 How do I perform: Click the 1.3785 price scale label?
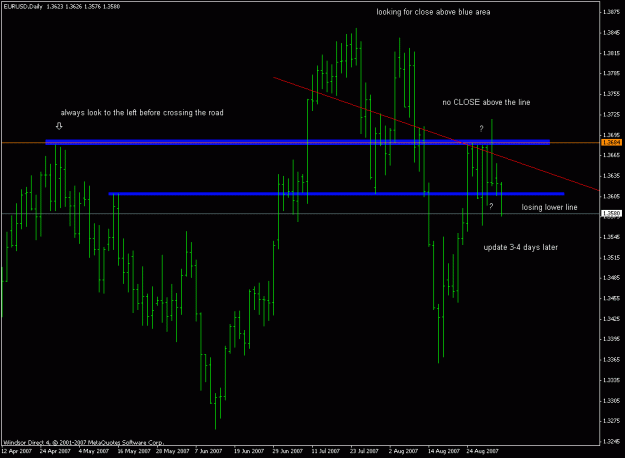point(611,73)
